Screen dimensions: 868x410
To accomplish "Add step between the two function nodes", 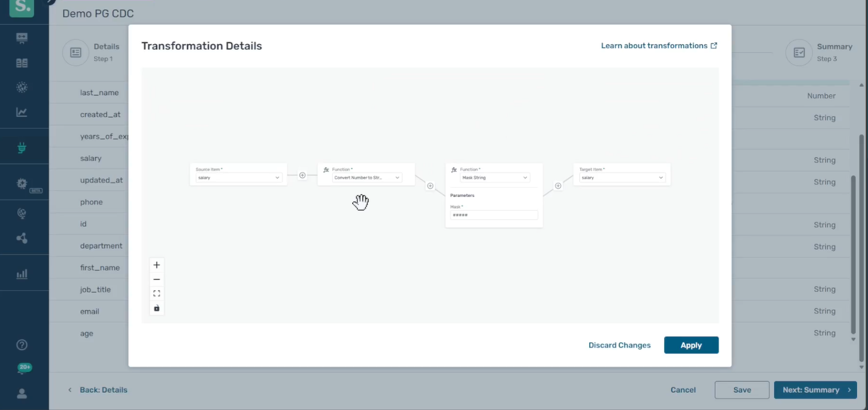I will [x=430, y=186].
